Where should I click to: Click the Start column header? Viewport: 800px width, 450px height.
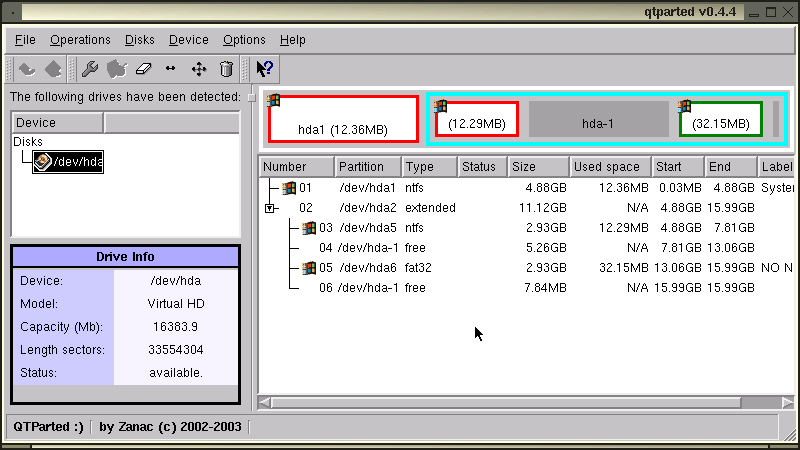pos(678,167)
